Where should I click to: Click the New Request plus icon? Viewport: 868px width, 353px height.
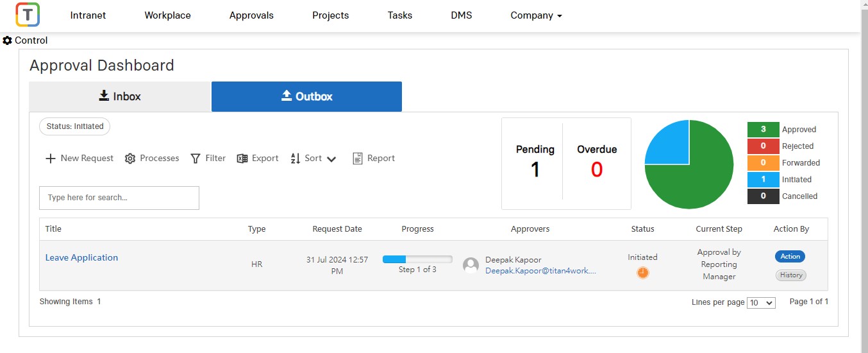pos(51,159)
